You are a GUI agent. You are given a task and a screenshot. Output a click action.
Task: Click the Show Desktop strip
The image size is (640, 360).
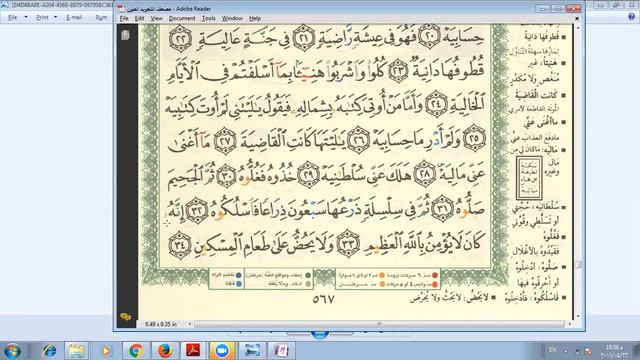[x=637, y=351]
